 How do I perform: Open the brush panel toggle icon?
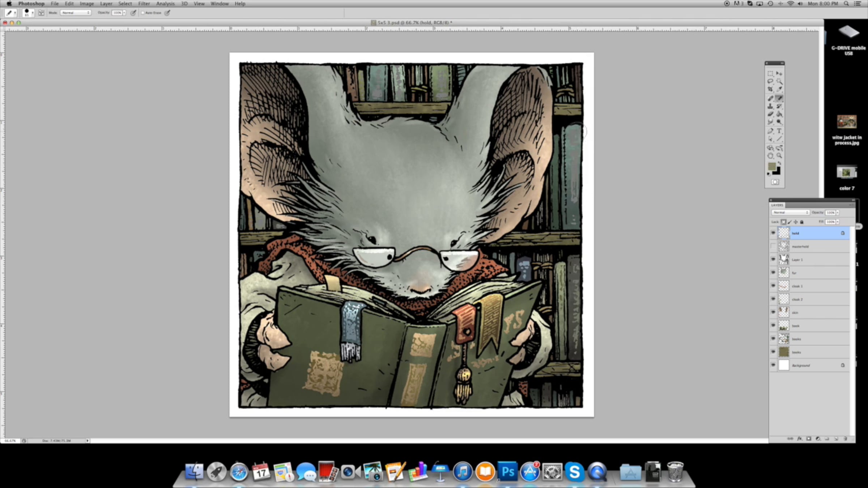41,13
